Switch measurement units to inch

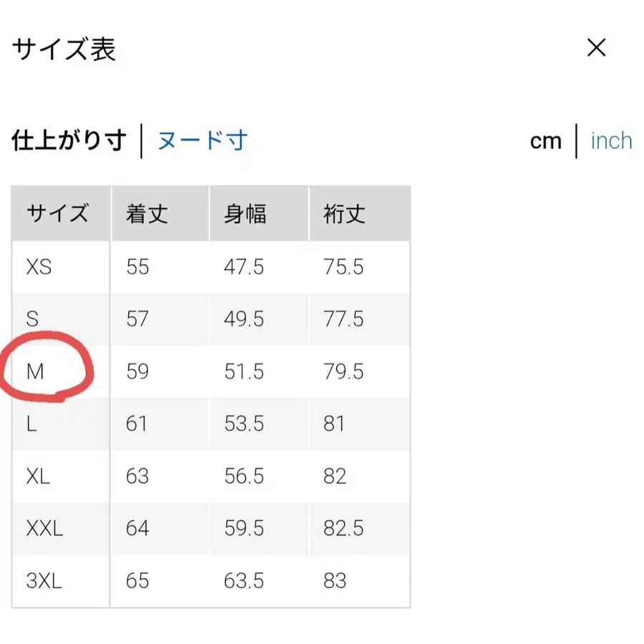coord(610,141)
